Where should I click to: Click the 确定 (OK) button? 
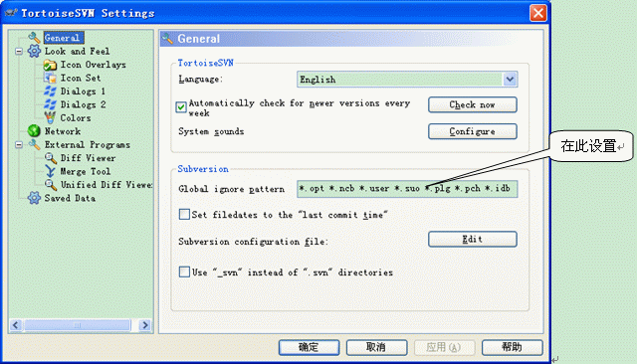[309, 347]
